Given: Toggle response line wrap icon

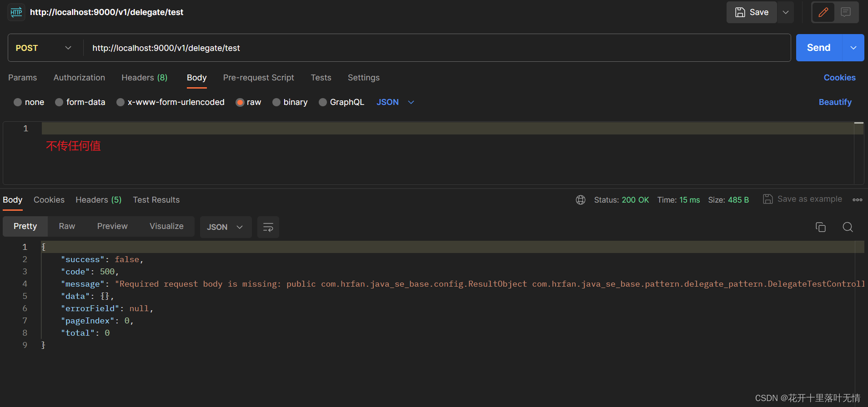Looking at the screenshot, I should [x=268, y=227].
